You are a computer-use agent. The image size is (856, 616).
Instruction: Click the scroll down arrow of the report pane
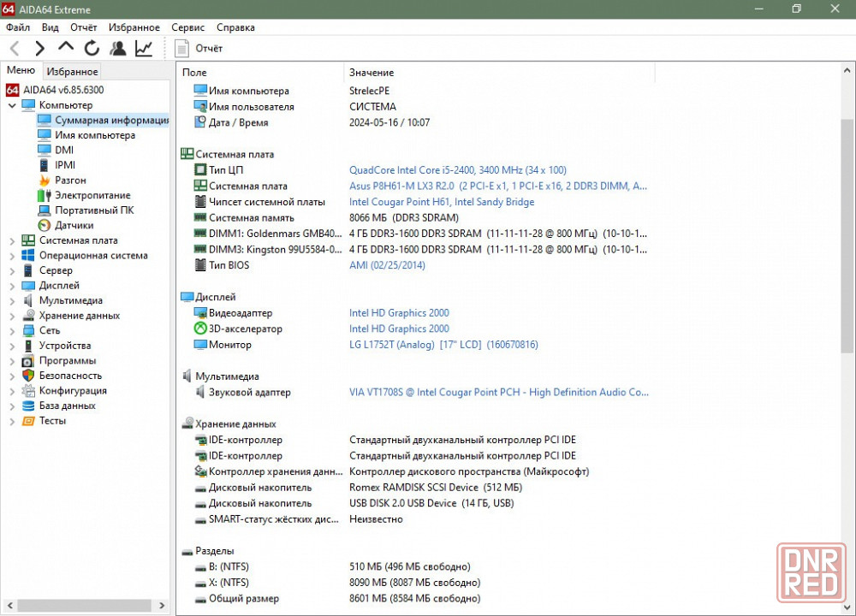point(847,607)
